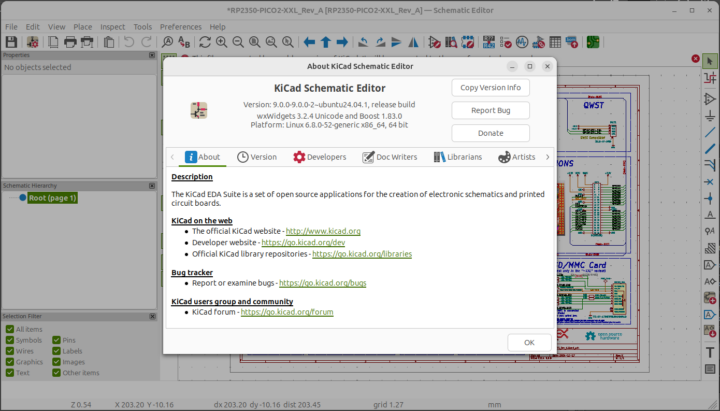Uncheck the All items filter checkbox
This screenshot has width=720, height=411.
click(10, 329)
